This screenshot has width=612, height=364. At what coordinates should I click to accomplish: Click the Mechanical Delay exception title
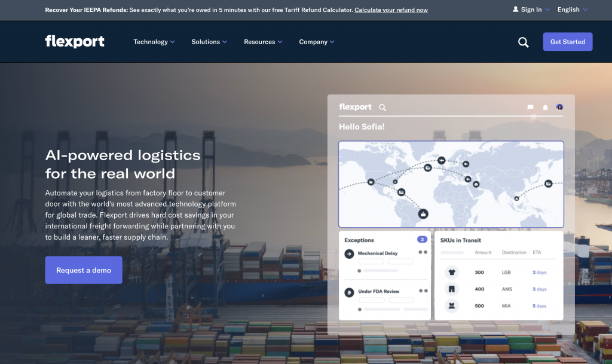378,253
